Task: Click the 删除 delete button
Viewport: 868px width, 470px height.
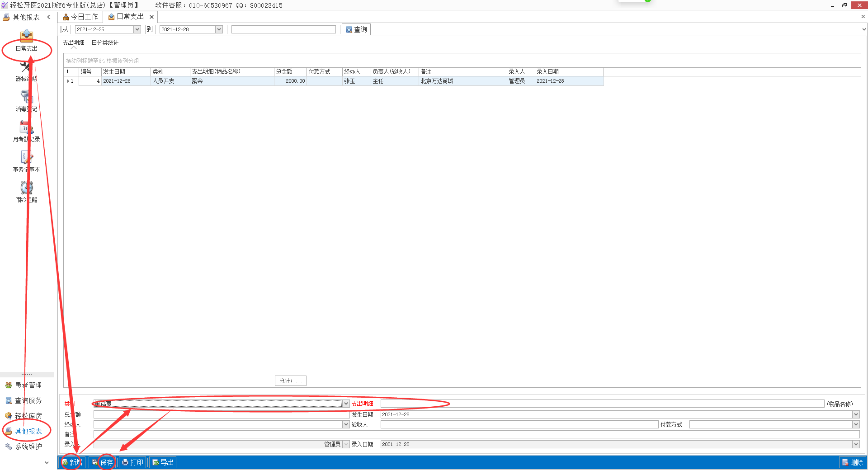Action: 853,462
